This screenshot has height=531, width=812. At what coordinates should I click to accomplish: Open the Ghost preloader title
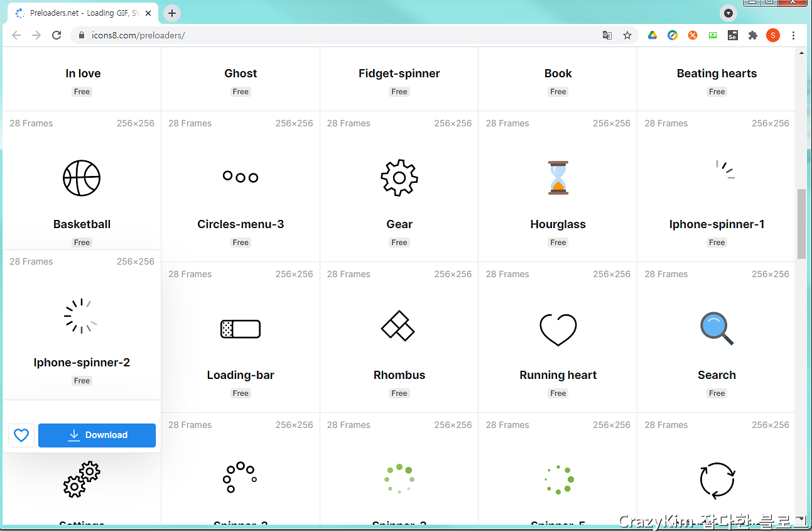[x=241, y=74]
